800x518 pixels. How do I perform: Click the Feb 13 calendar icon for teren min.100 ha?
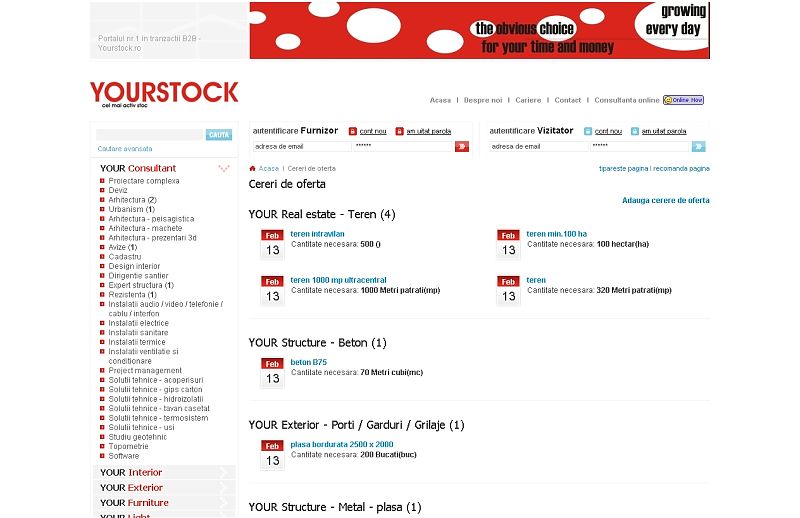(x=508, y=244)
